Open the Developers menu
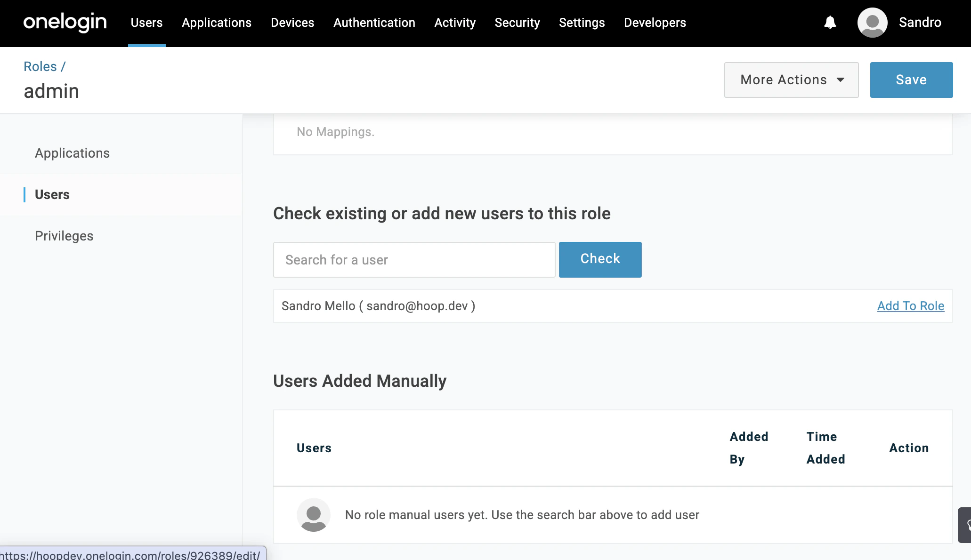971x560 pixels. (655, 23)
